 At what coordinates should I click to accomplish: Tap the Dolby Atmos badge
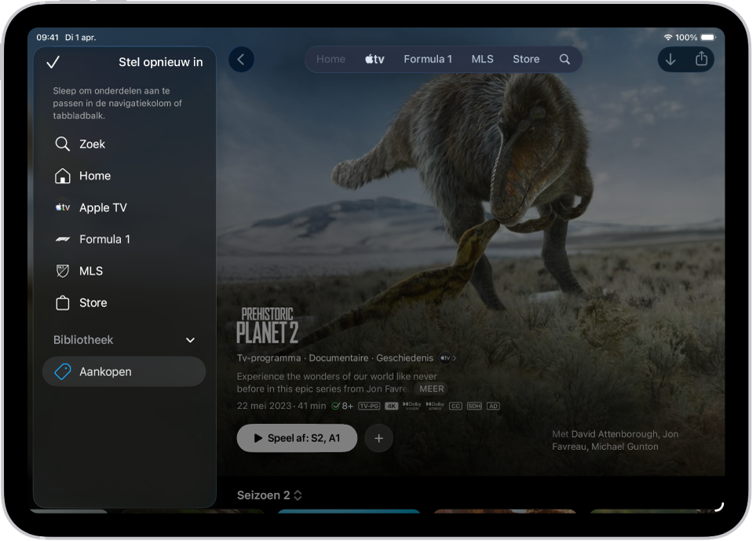point(435,406)
